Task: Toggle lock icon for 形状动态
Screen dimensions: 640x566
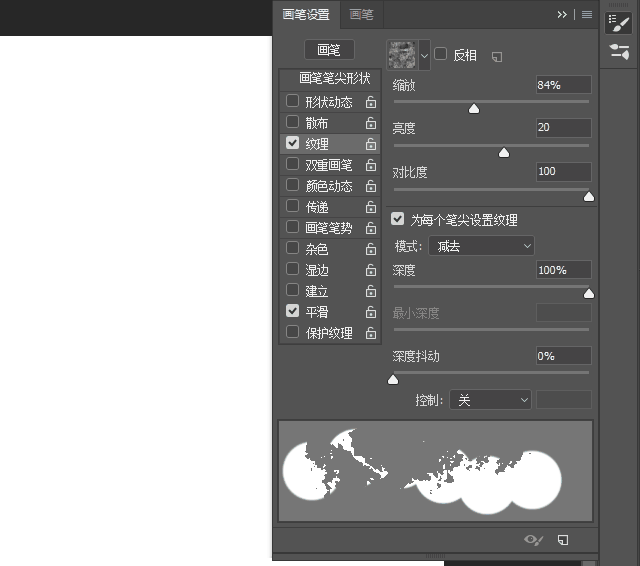Action: coord(371,102)
